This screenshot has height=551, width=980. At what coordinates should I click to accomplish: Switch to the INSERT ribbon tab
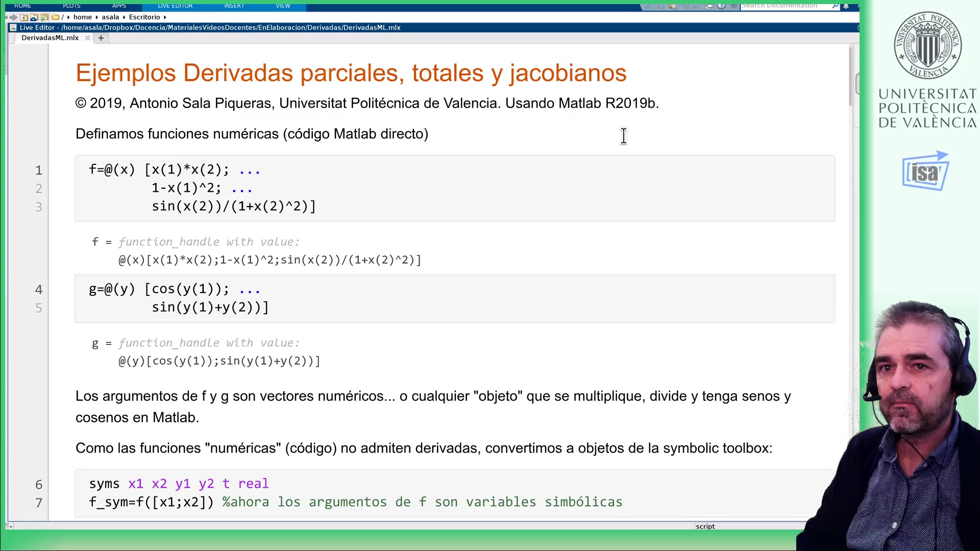click(234, 6)
